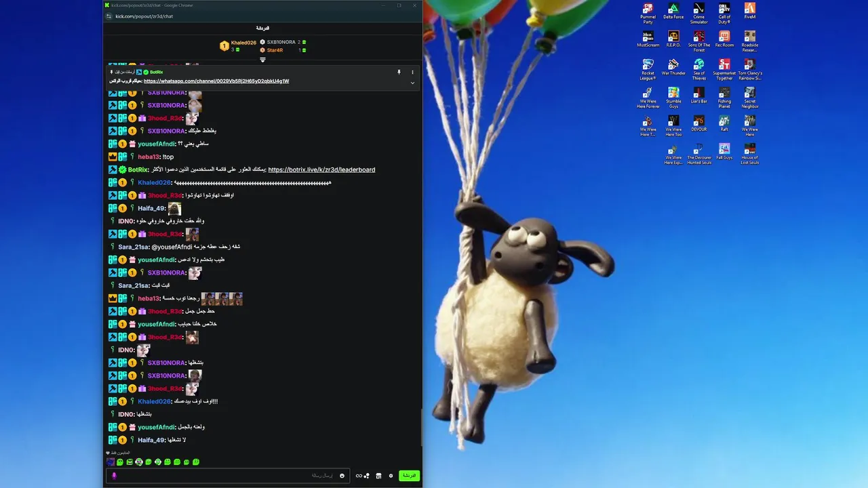The width and height of the screenshot is (868, 488).
Task: Open House of Lost Souls shortcut
Action: [749, 155]
